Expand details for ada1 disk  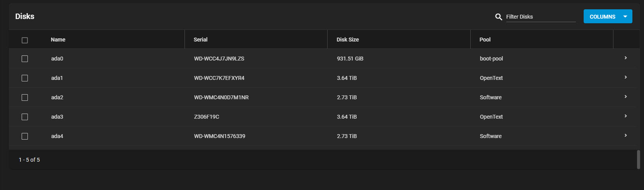click(x=625, y=77)
